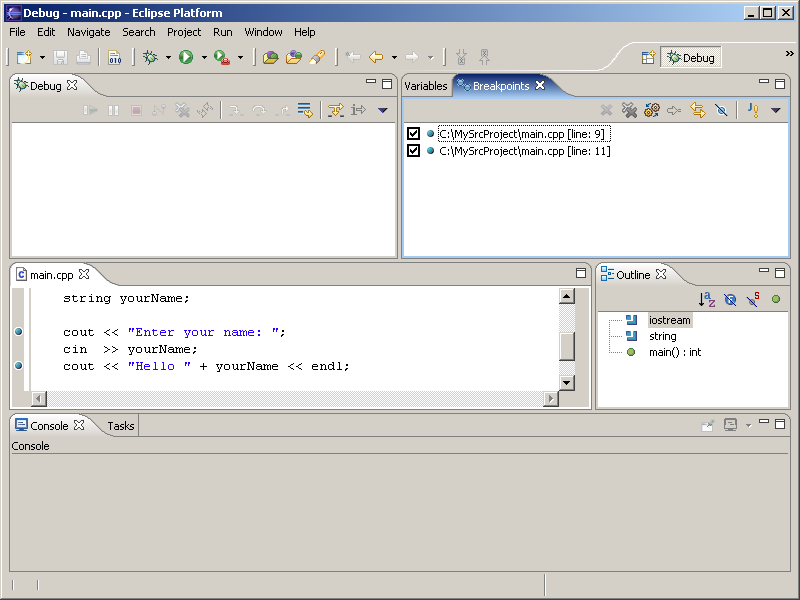Click Hide Static Members icon in Outline
This screenshot has width=800, height=600.
click(752, 299)
